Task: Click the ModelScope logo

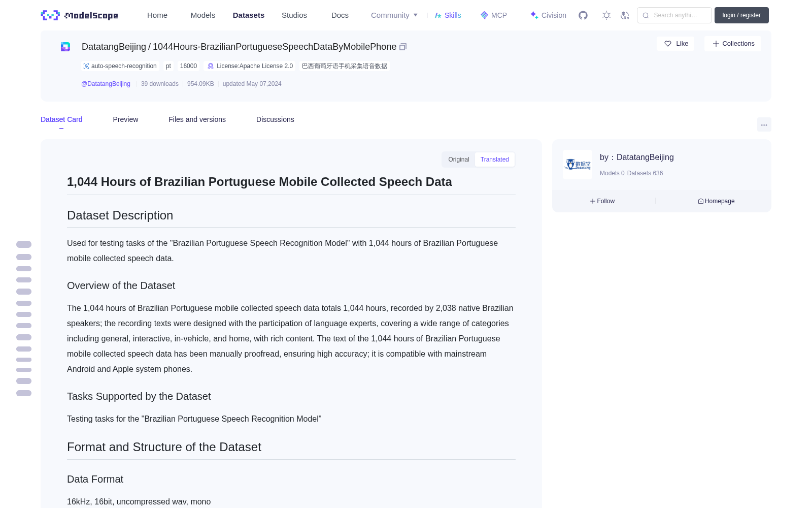Action: pos(79,15)
